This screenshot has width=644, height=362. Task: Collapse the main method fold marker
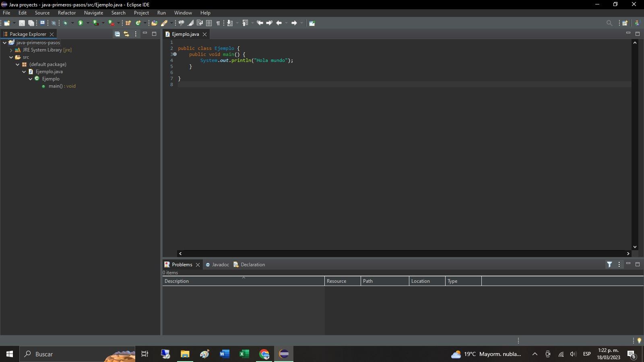point(175,54)
